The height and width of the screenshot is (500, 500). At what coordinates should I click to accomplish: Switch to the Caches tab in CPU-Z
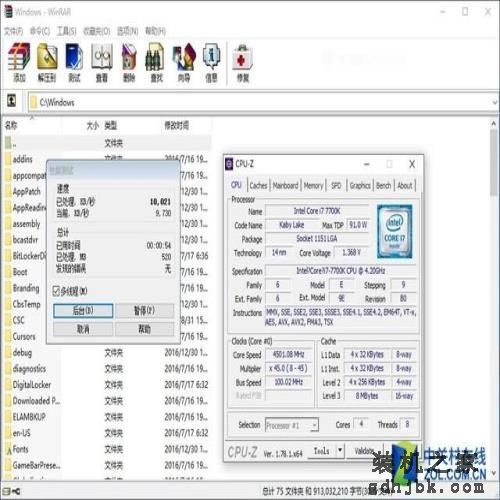258,185
